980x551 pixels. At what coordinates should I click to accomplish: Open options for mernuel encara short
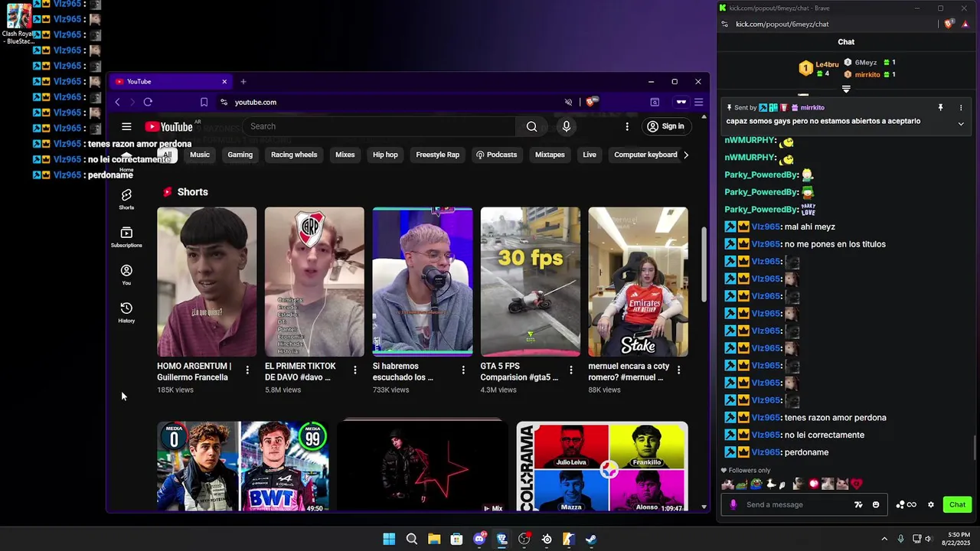[678, 370]
